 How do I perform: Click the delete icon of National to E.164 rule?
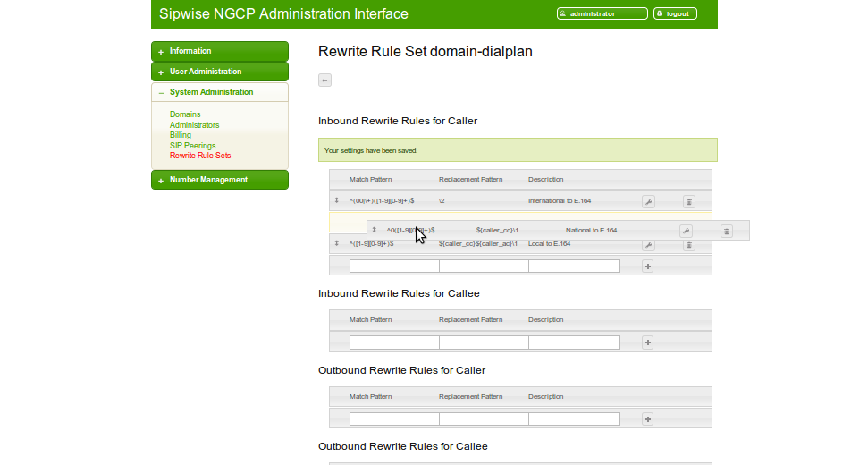[x=726, y=231]
